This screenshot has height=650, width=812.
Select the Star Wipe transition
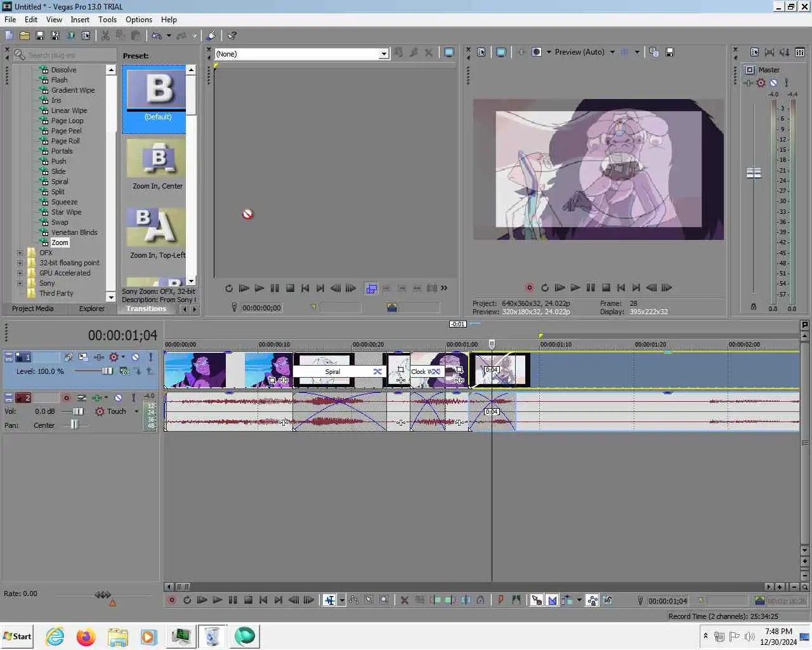(x=66, y=212)
